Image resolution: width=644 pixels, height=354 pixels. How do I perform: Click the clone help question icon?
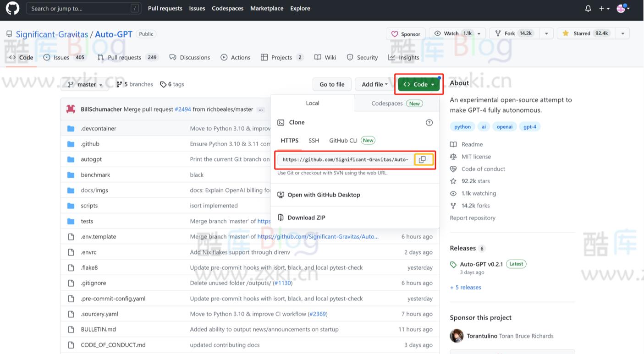pyautogui.click(x=429, y=122)
